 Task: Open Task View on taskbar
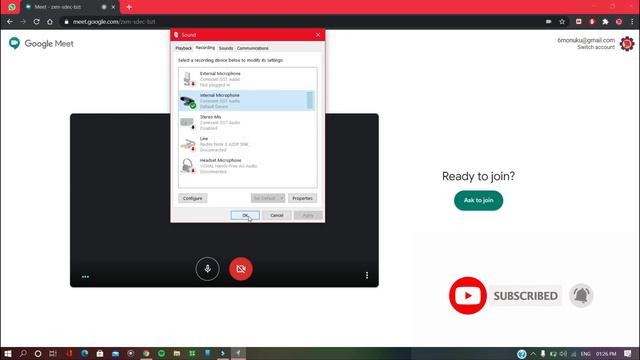click(53, 353)
